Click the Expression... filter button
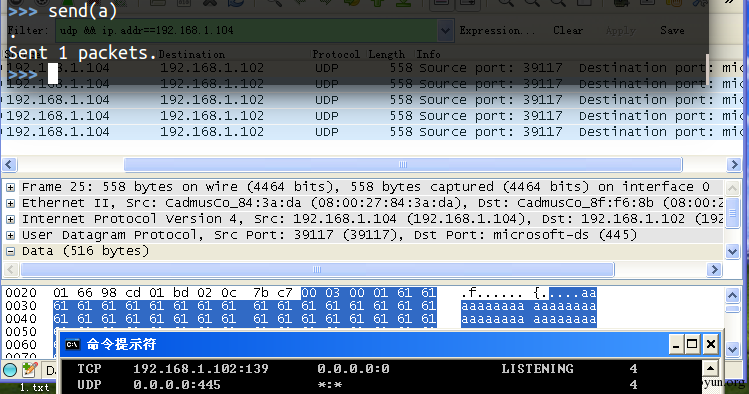This screenshot has width=749, height=394. tap(497, 31)
